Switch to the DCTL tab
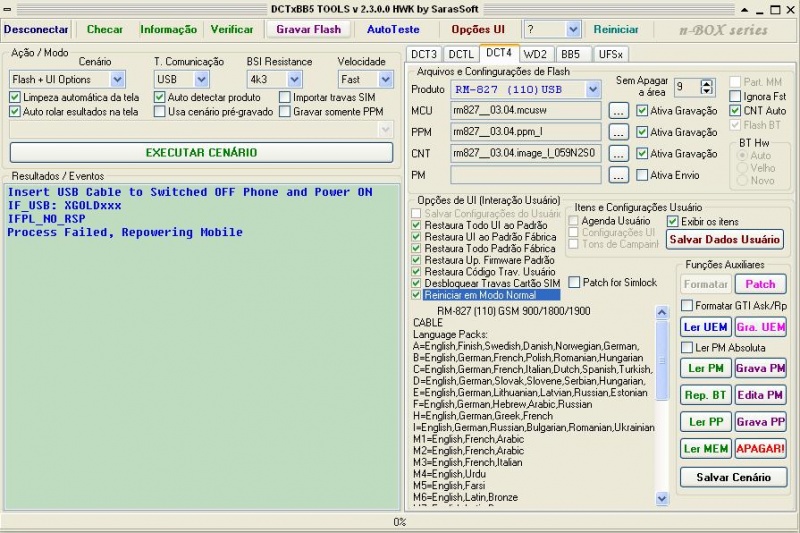This screenshot has height=533, width=800. pos(461,54)
